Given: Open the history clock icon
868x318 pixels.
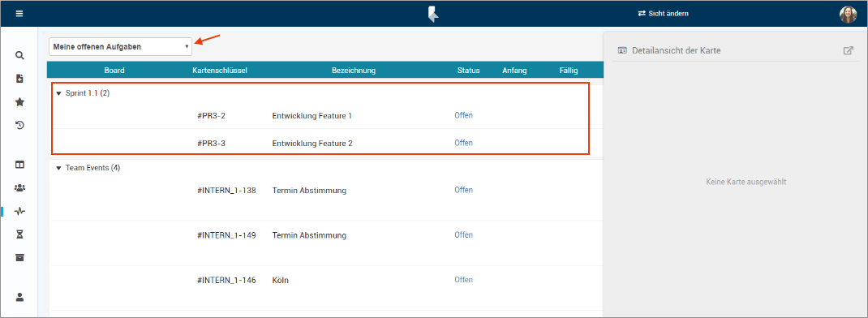Looking at the screenshot, I should (x=19, y=125).
